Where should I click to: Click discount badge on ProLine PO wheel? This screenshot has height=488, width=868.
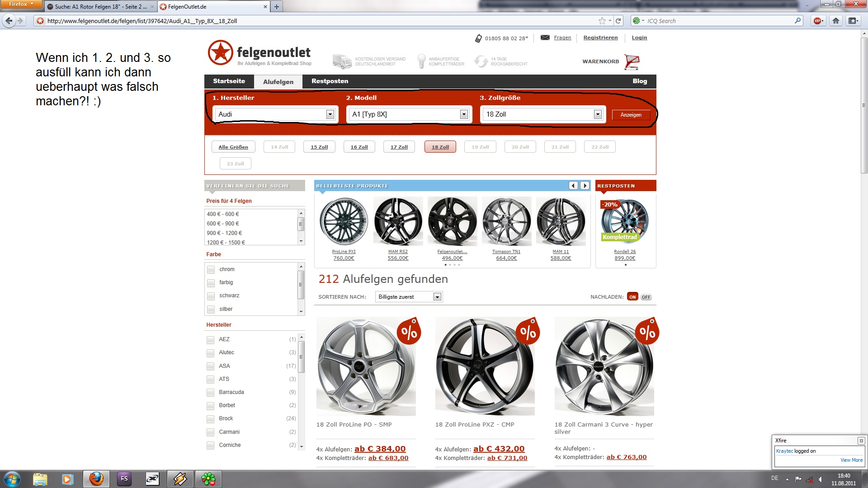[x=409, y=332]
